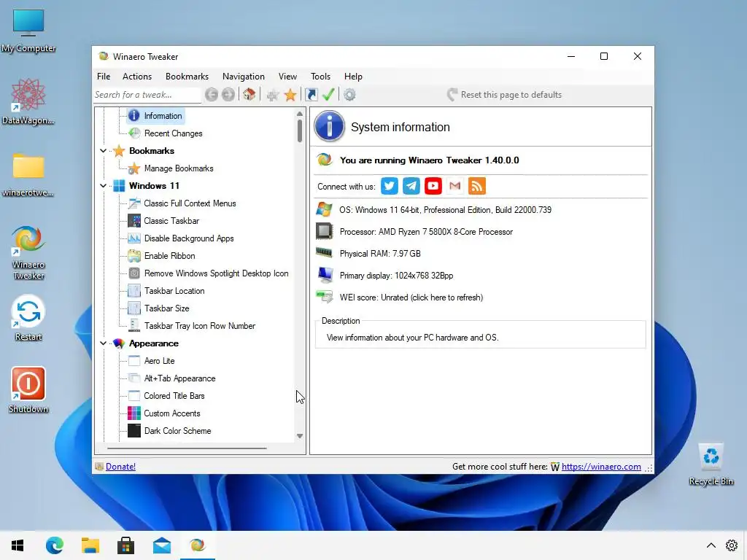The image size is (747, 560).
Task: Click the add bookmark star-plus icon
Action: coord(273,95)
